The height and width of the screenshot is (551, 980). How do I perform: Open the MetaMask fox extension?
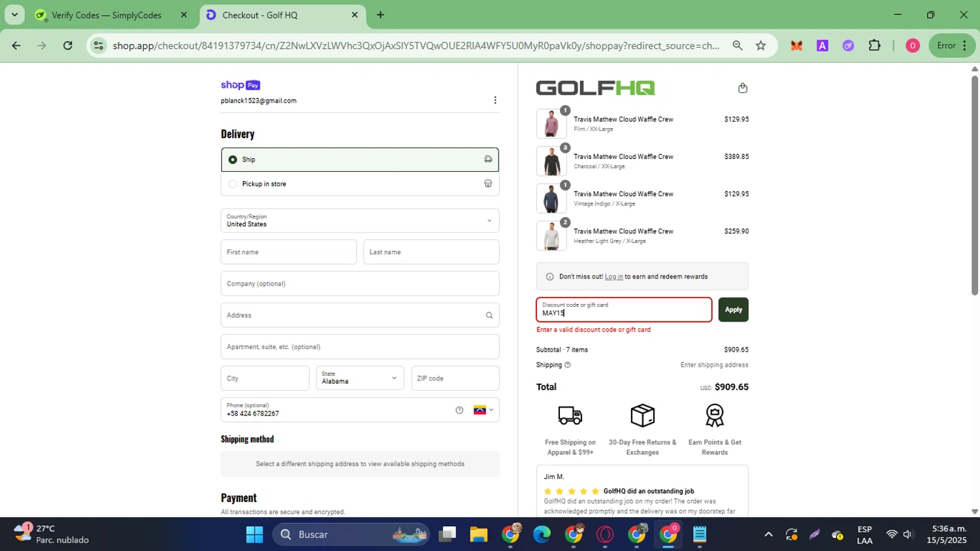[796, 45]
